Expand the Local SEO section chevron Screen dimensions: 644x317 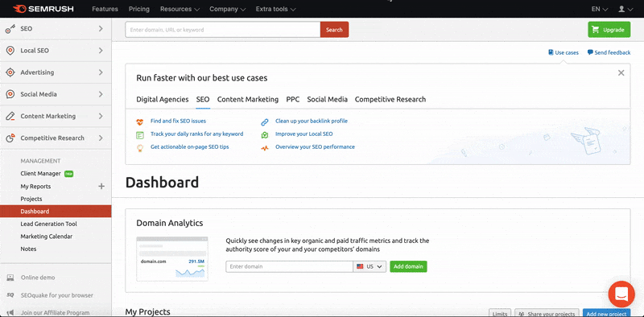tap(101, 51)
